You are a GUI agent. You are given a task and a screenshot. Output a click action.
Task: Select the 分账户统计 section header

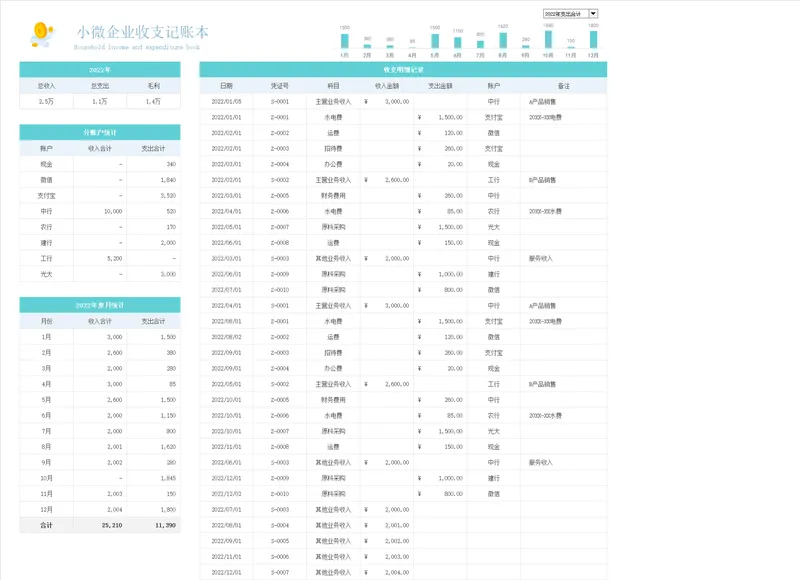pyautogui.click(x=100, y=133)
